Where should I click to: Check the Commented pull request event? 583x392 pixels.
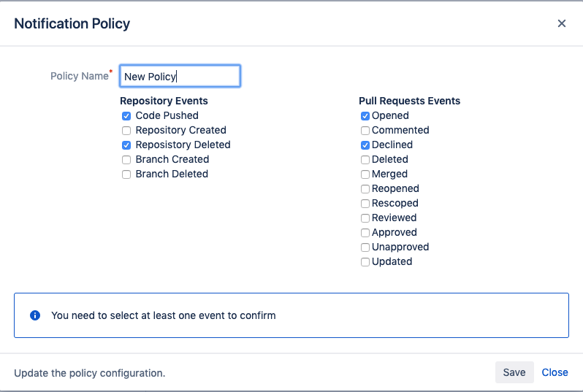365,131
